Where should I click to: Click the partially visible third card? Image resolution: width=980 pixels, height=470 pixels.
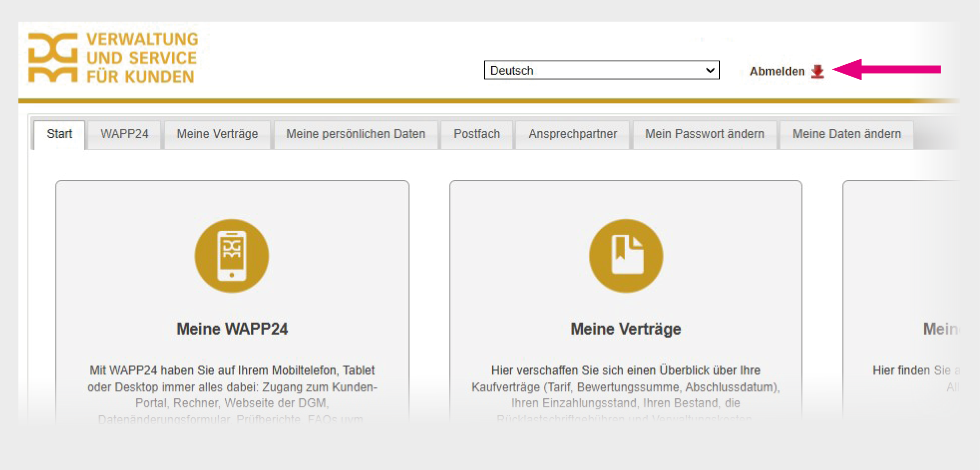click(x=901, y=298)
